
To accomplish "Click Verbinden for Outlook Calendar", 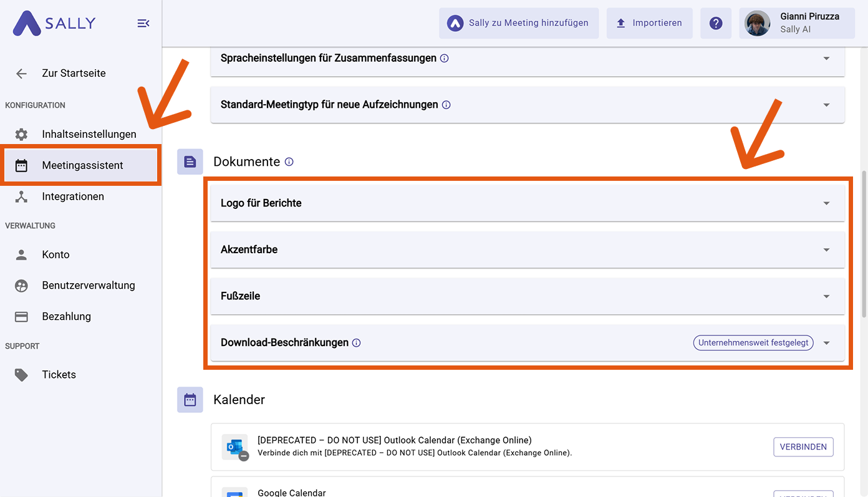I will coord(803,447).
